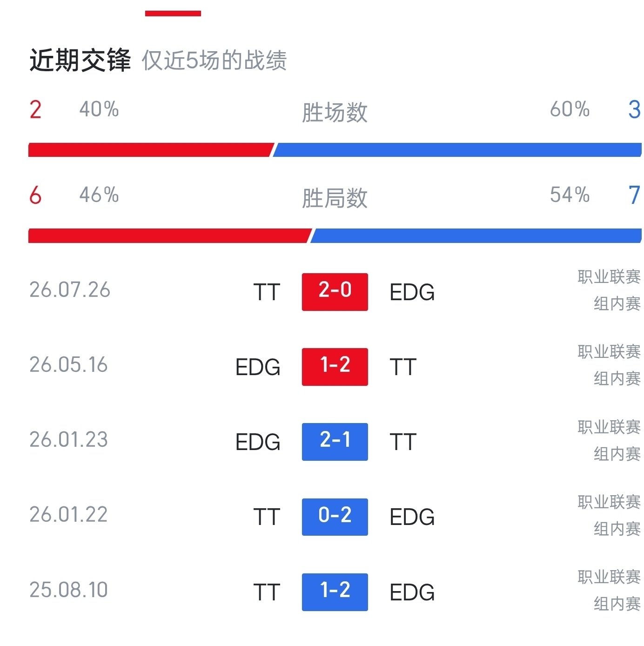Tap the blue 0-2 score badge

click(x=335, y=517)
